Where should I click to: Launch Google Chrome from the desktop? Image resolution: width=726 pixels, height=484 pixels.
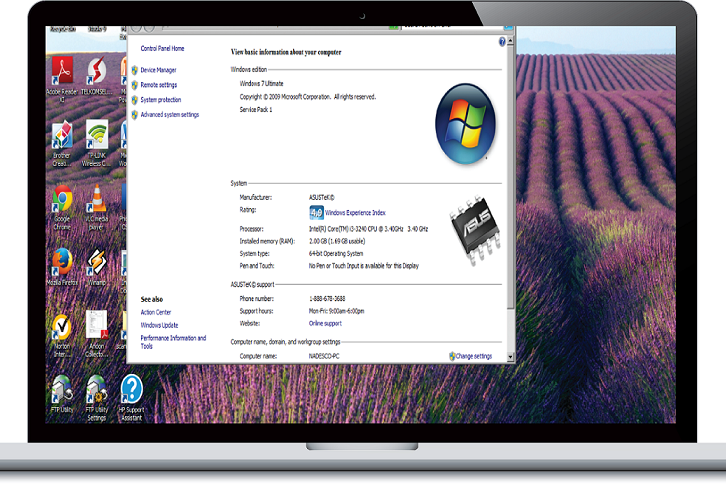[x=62, y=198]
